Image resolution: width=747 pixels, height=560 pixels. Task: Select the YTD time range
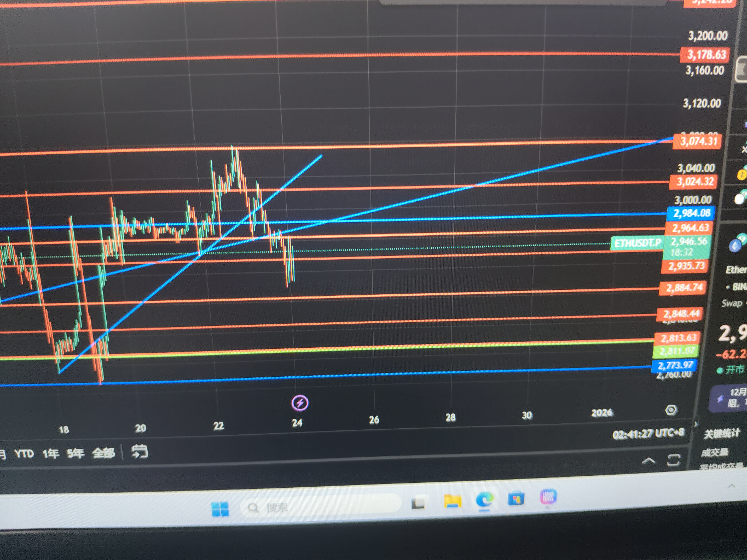pyautogui.click(x=24, y=453)
